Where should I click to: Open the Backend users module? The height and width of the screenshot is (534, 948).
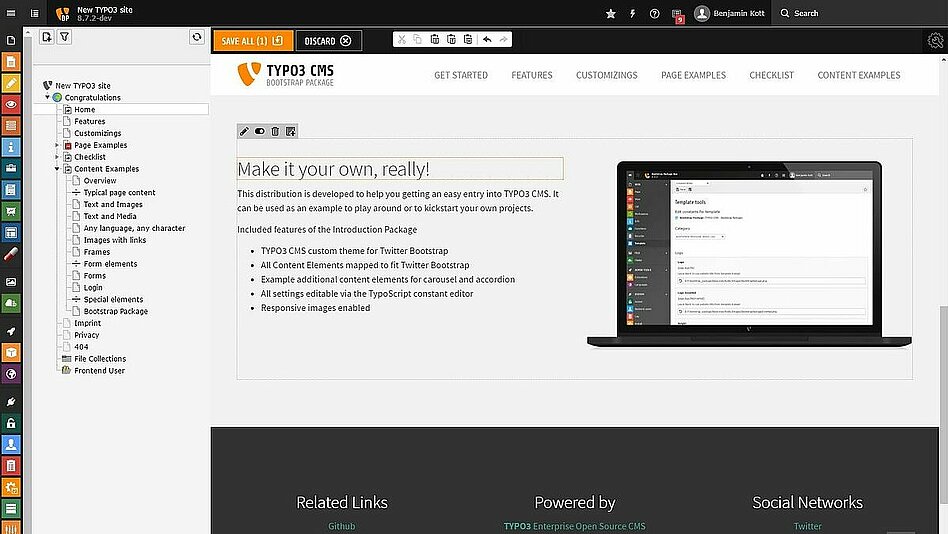point(11,444)
